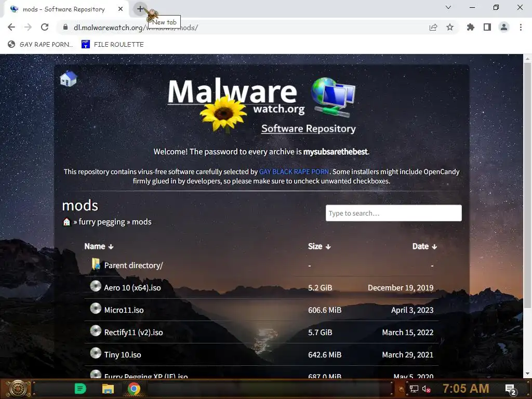Open File Explorer from the taskbar

[x=108, y=389]
